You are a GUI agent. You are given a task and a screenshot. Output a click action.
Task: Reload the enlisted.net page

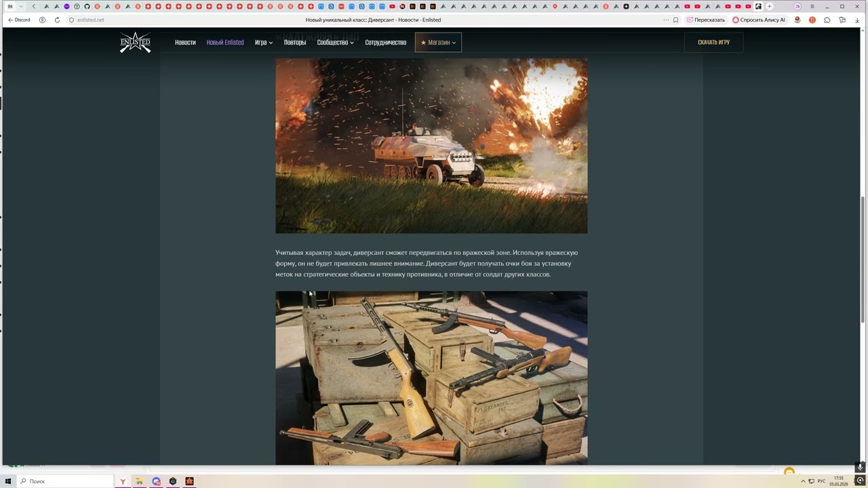point(57,20)
